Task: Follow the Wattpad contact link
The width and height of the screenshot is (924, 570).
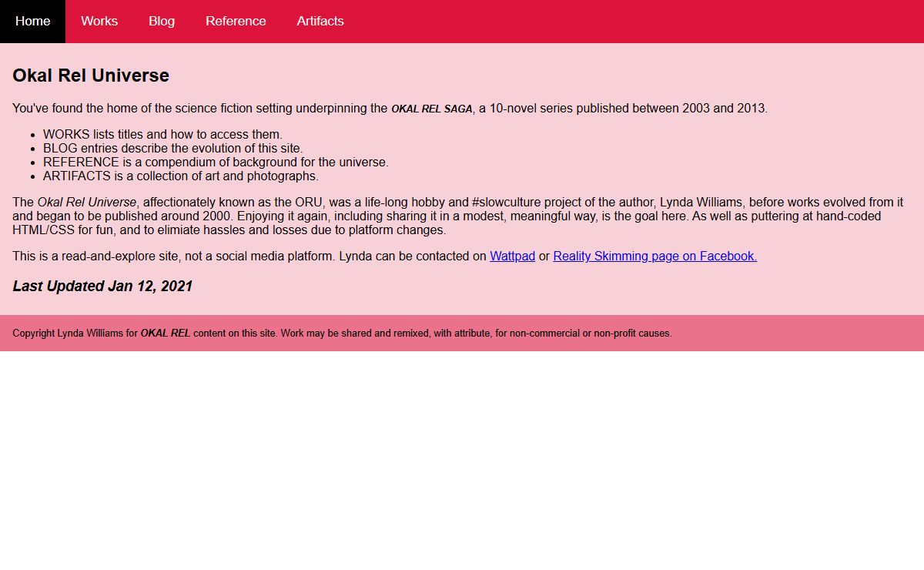Action: pyautogui.click(x=512, y=256)
